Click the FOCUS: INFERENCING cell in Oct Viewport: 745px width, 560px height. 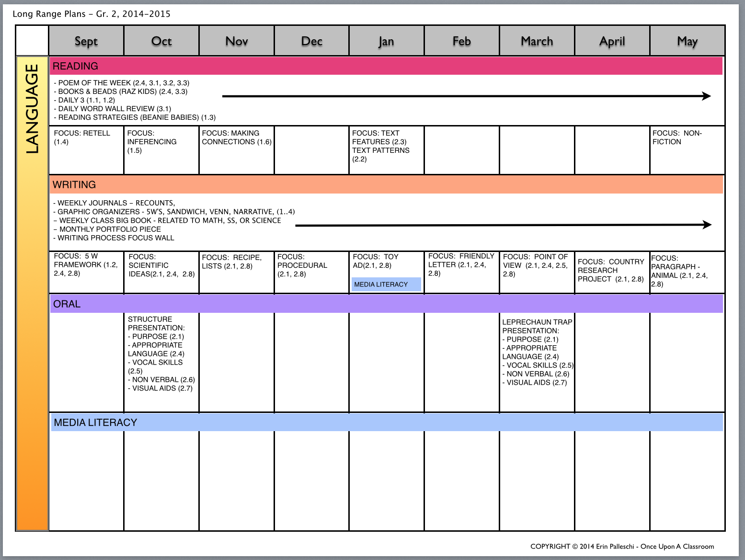click(161, 150)
